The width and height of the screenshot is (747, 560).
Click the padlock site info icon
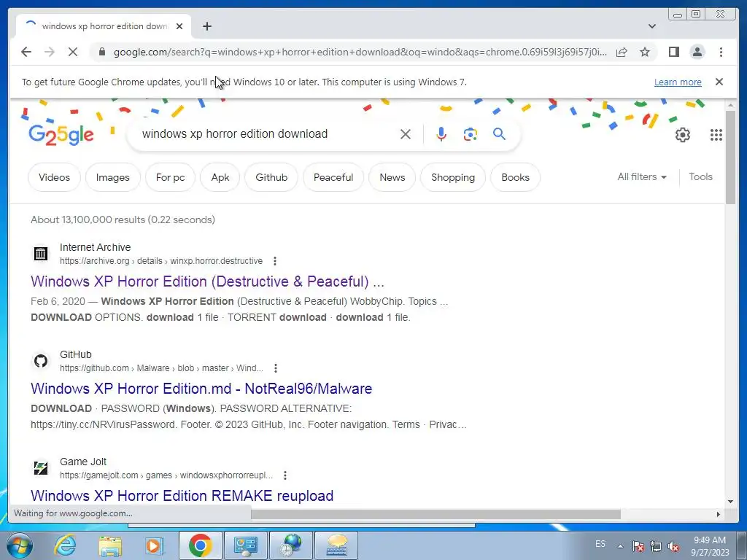101,52
